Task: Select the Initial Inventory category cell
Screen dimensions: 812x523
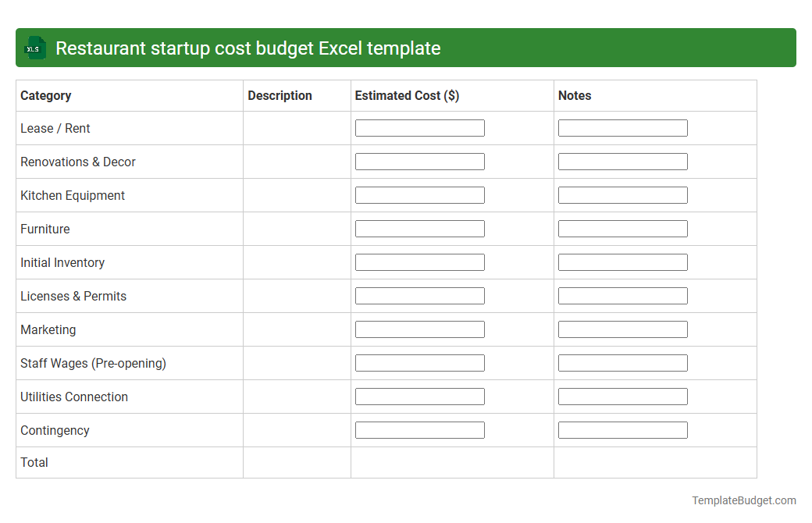Action: click(x=62, y=262)
